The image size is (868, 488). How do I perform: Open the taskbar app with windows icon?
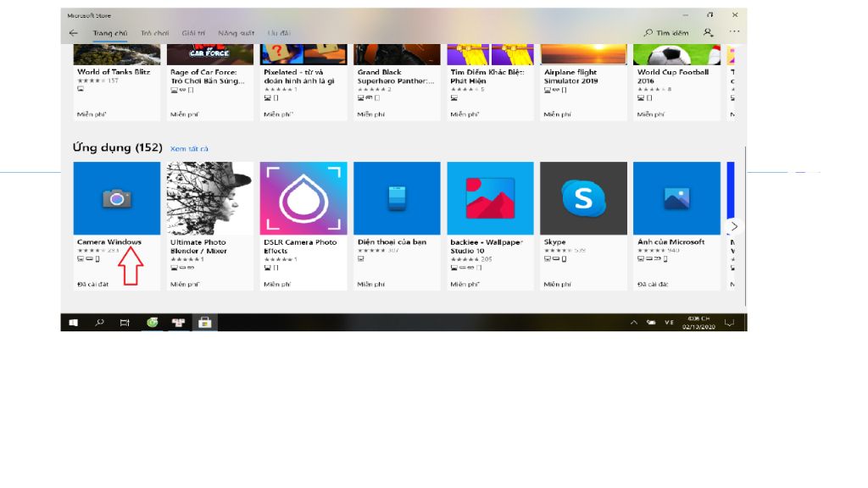[x=178, y=323]
